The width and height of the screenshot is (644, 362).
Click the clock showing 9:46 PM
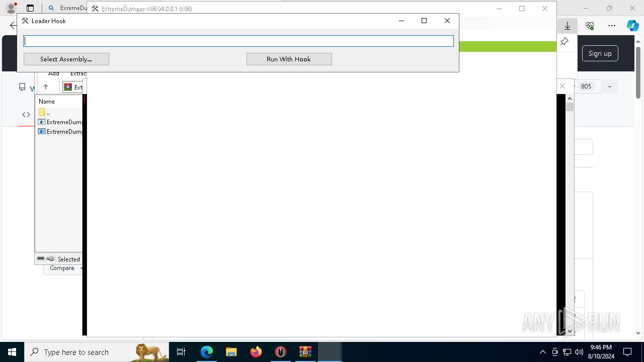click(x=601, y=352)
